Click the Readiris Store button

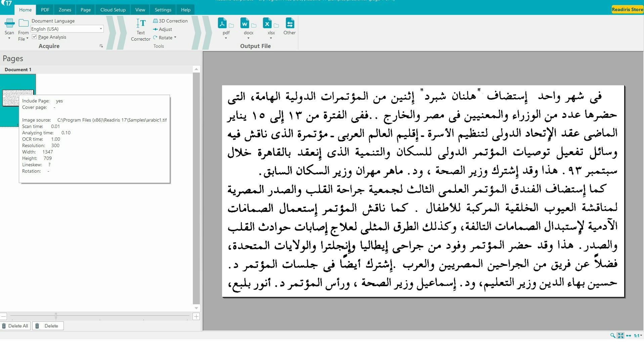(627, 9)
